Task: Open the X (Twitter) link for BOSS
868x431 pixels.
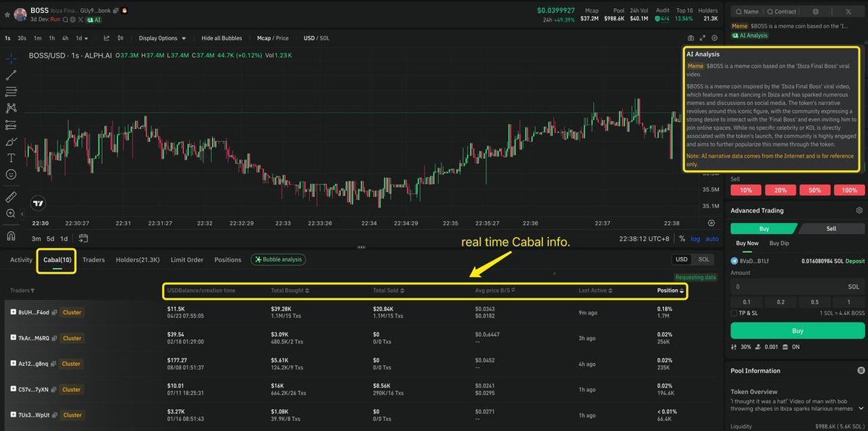Action: (x=81, y=20)
